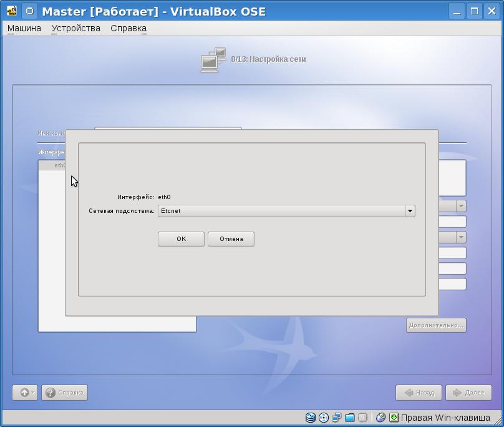The width and height of the screenshot is (504, 427).
Task: Expand the Сетевая подсистема dropdown arrow
Action: 410,211
